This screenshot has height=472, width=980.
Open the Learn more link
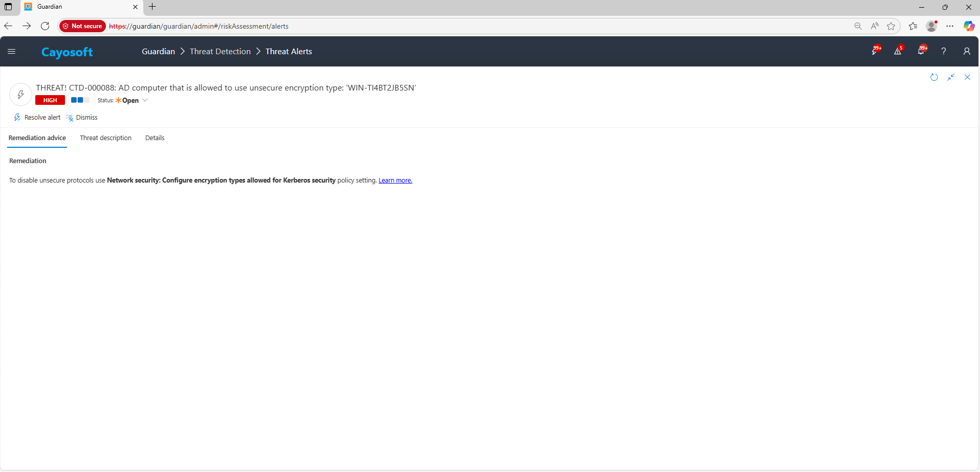pos(395,181)
